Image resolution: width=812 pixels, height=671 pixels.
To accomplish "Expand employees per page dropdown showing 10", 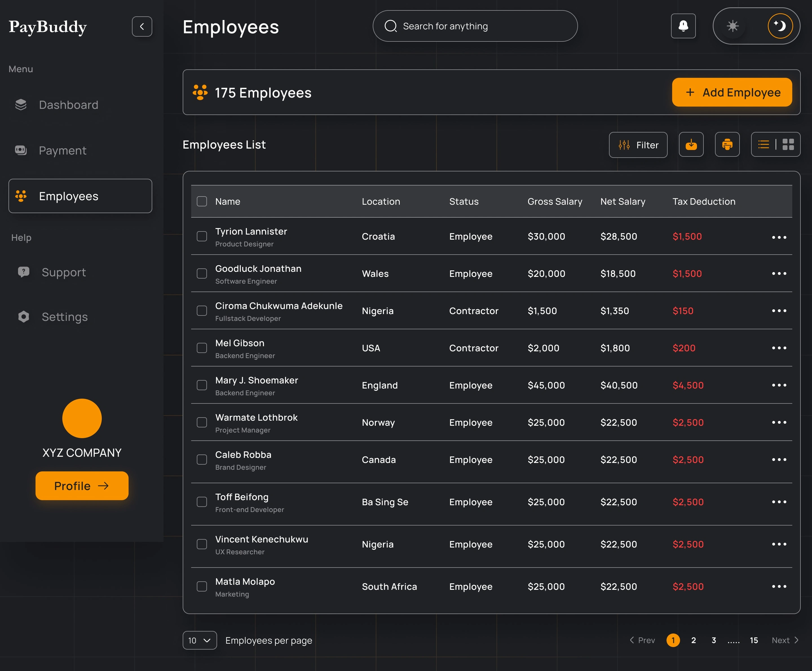I will pyautogui.click(x=200, y=640).
